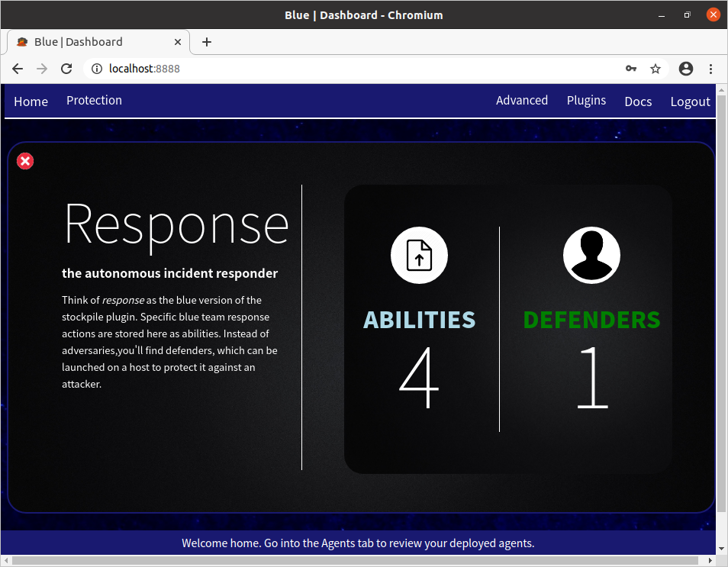Image resolution: width=728 pixels, height=567 pixels.
Task: Click the Abilities upload file icon
Action: 419,255
